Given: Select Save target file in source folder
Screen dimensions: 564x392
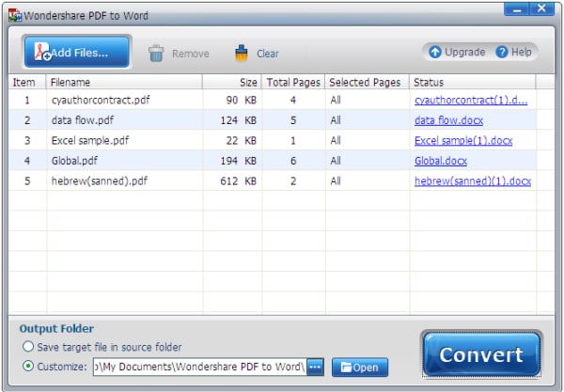Looking at the screenshot, I should [x=28, y=347].
